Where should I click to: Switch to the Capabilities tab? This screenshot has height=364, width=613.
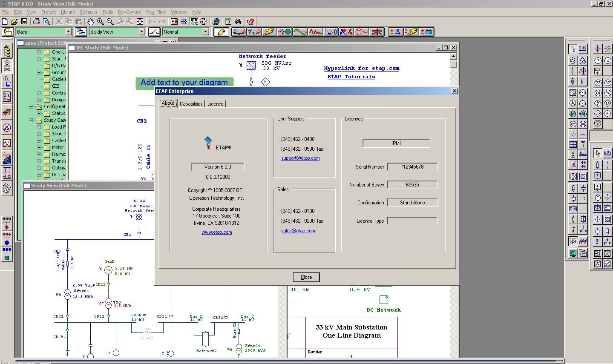191,104
